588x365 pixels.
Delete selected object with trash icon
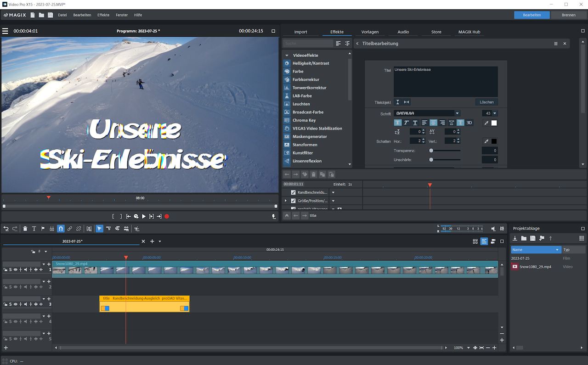25,229
